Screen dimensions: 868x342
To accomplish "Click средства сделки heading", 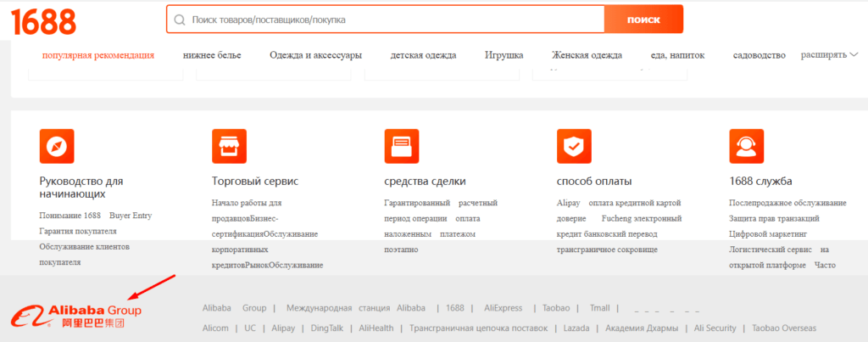I will click(426, 182).
